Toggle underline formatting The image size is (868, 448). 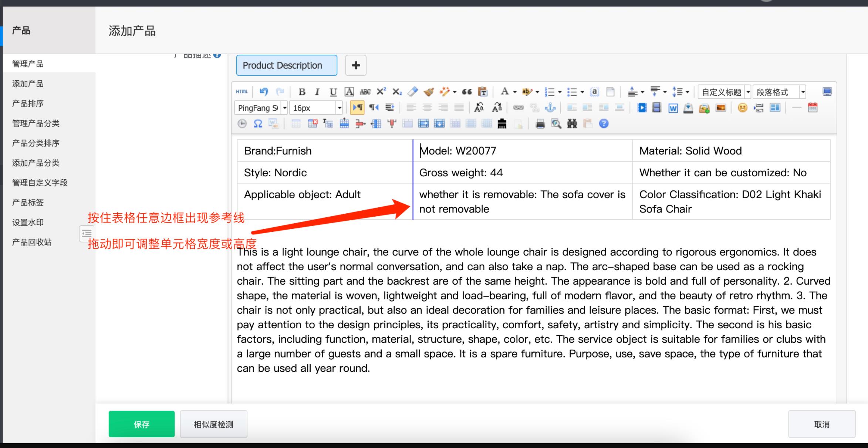333,92
